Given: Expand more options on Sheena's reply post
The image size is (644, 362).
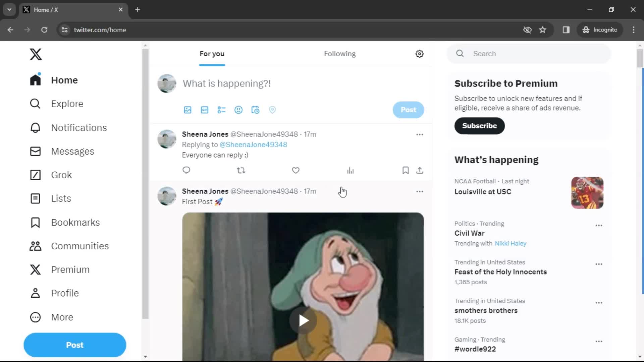Looking at the screenshot, I should [419, 134].
